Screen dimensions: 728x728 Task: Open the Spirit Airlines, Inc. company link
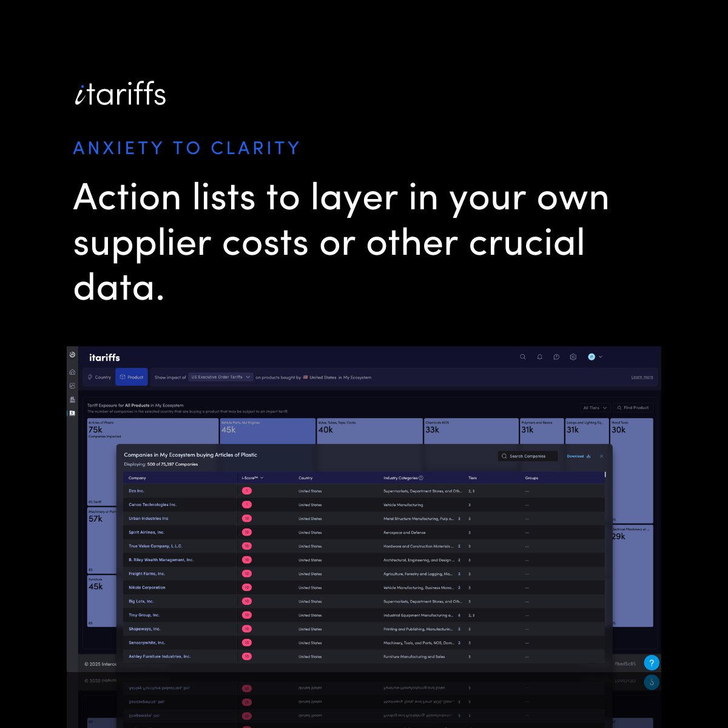(146, 532)
